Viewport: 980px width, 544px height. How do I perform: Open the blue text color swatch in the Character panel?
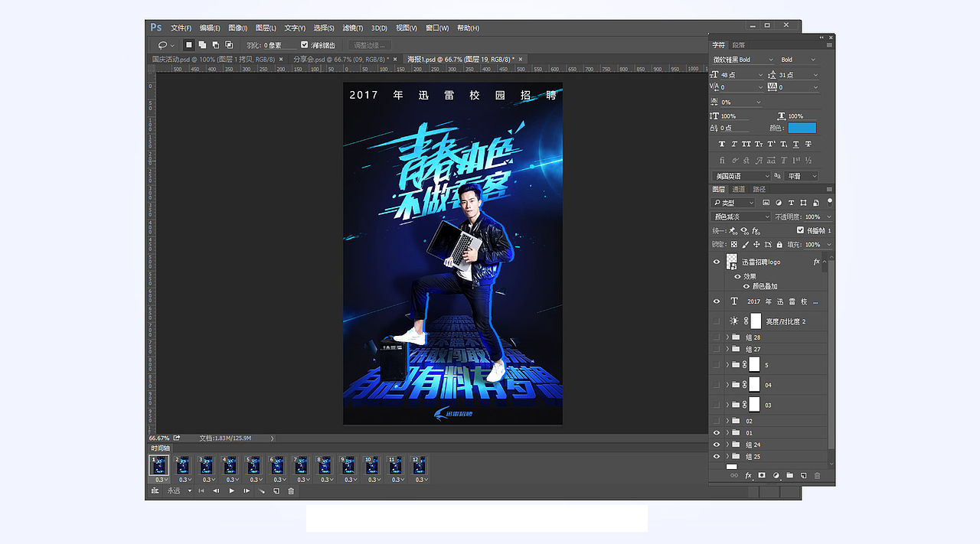point(802,128)
